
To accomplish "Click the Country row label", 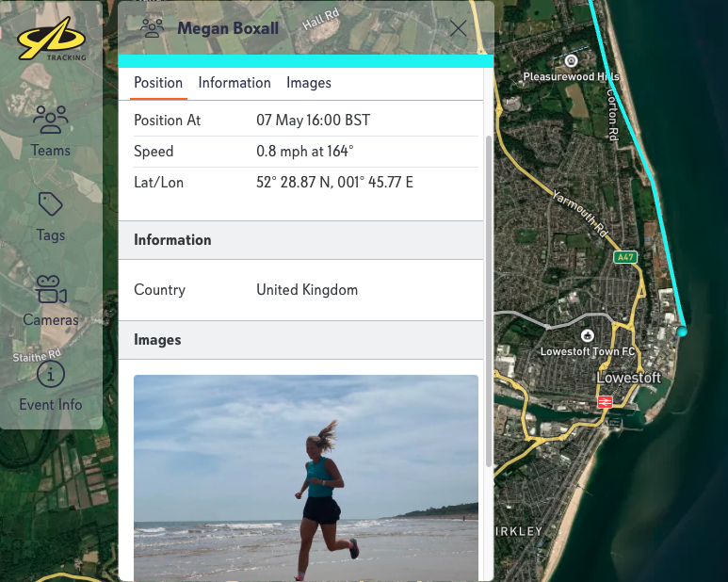I will click(x=160, y=290).
